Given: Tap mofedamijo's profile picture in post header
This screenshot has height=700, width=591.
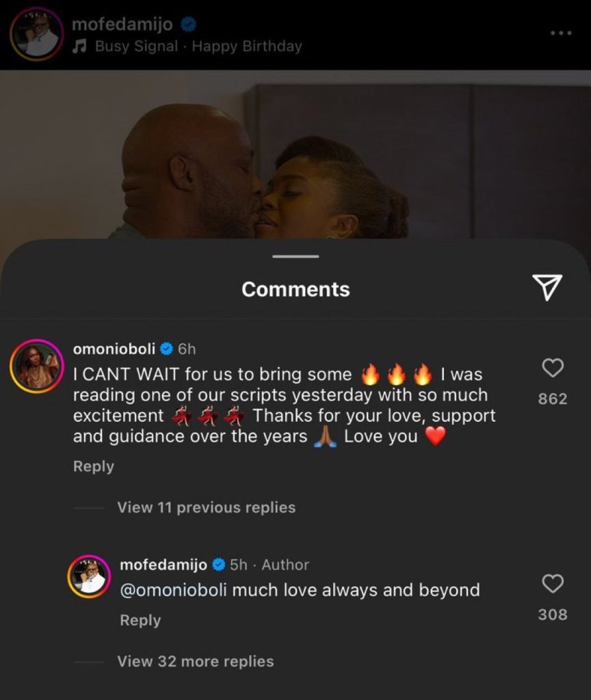Looking at the screenshot, I should (x=36, y=36).
